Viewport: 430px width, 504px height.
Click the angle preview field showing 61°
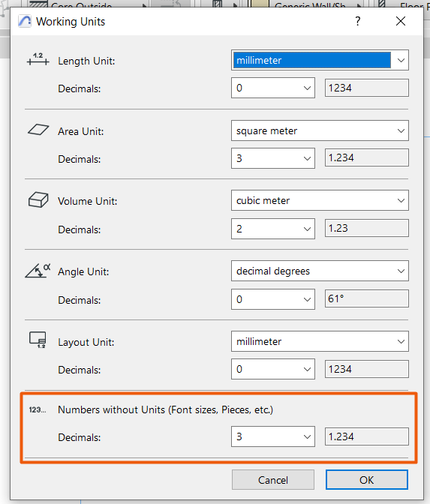click(x=367, y=298)
